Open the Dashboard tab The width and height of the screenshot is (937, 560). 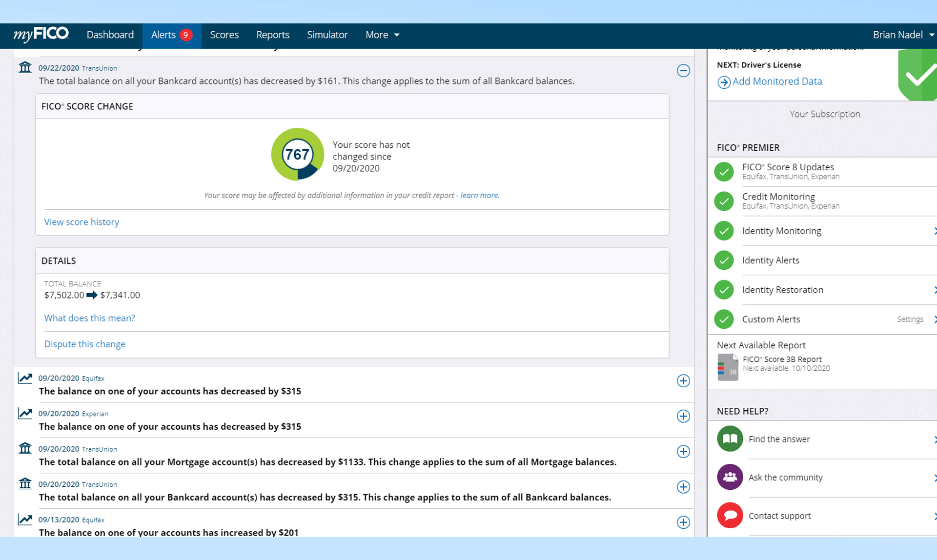coord(110,35)
